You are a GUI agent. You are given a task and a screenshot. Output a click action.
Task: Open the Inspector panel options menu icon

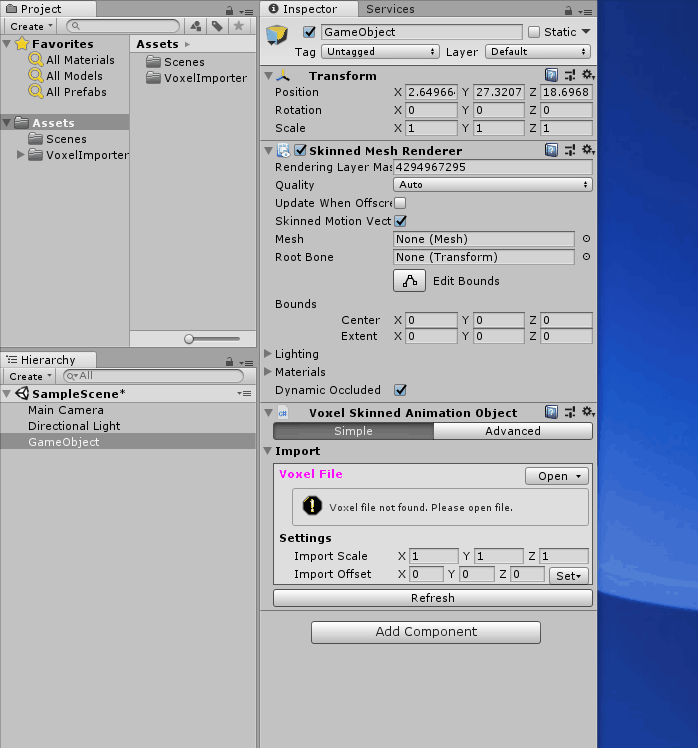point(585,11)
